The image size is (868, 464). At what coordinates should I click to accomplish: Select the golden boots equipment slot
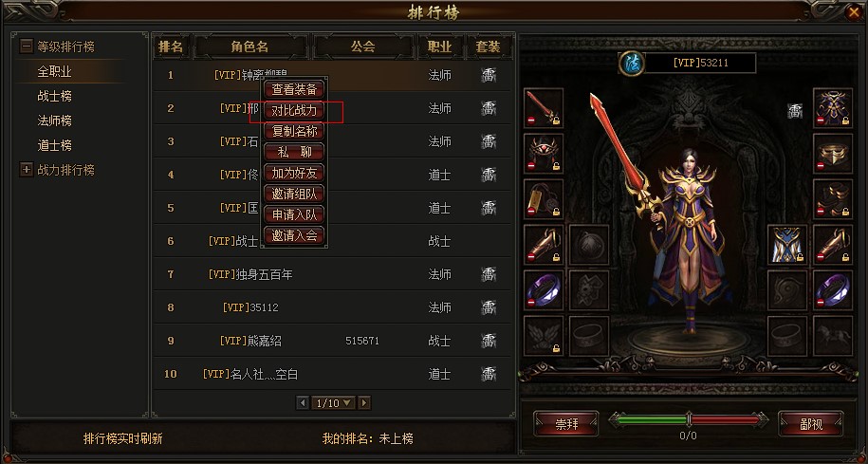click(833, 198)
